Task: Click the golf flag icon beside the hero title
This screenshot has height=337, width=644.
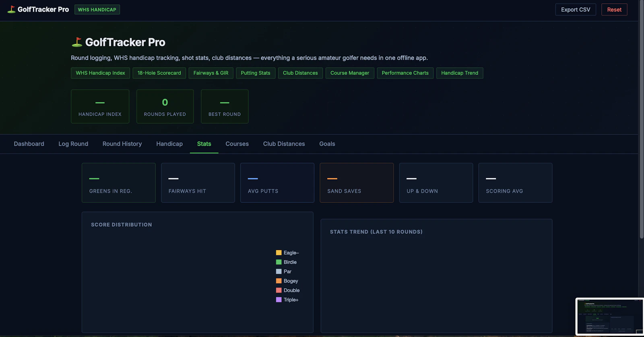Action: (76, 42)
